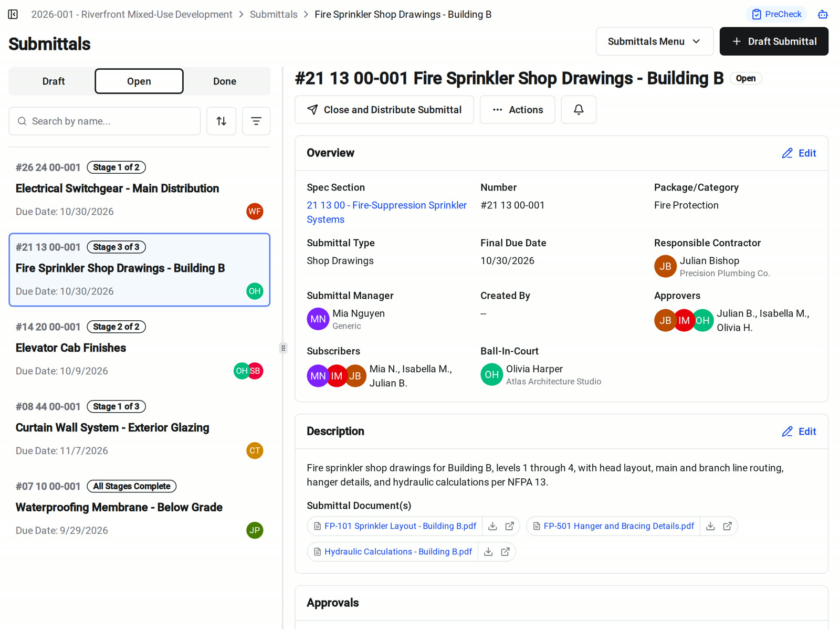
Task: Click the notification bell icon
Action: 579,110
